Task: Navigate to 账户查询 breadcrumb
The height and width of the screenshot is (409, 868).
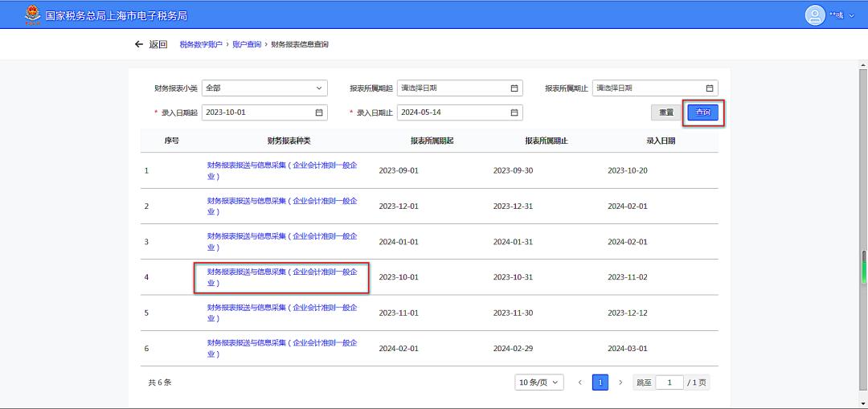Action: click(247, 44)
